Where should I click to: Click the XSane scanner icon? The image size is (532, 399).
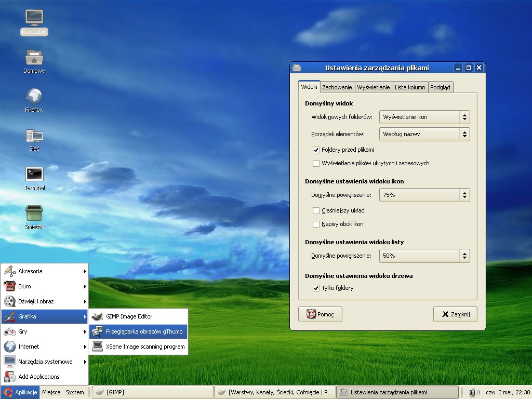97,347
